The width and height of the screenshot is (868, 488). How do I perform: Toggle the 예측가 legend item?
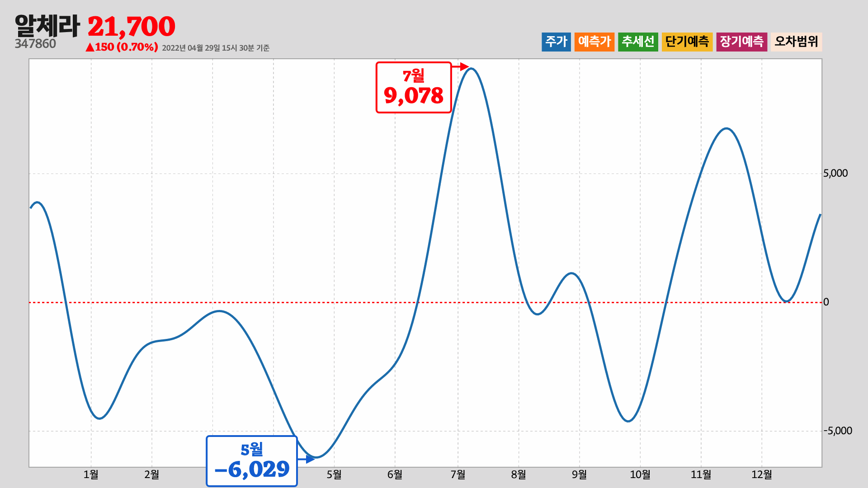[594, 42]
